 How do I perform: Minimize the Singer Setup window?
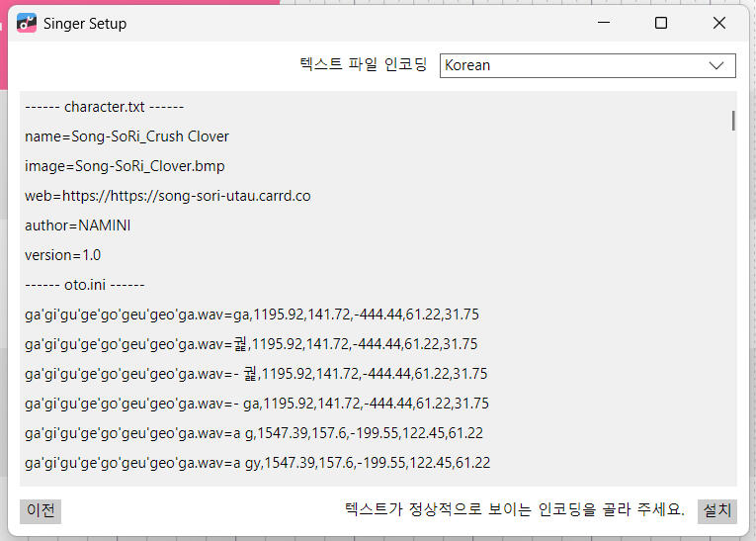coord(603,23)
